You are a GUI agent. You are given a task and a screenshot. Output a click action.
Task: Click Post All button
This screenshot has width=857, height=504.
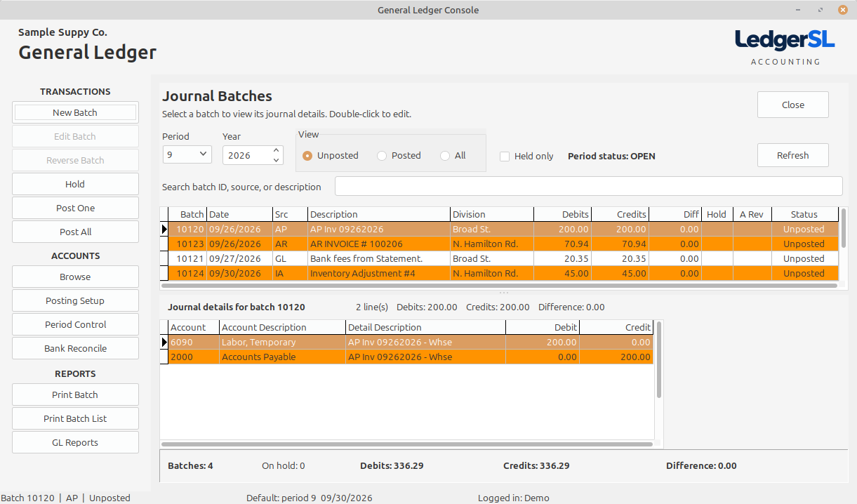pyautogui.click(x=75, y=232)
